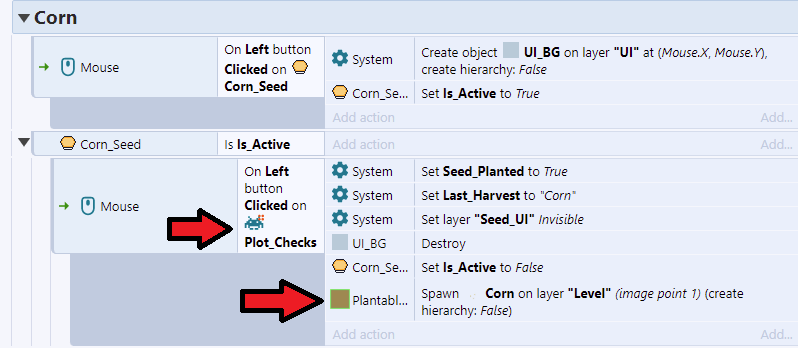The image size is (798, 361).
Task: Click Add action below the Spawn Corn action
Action: 363,334
